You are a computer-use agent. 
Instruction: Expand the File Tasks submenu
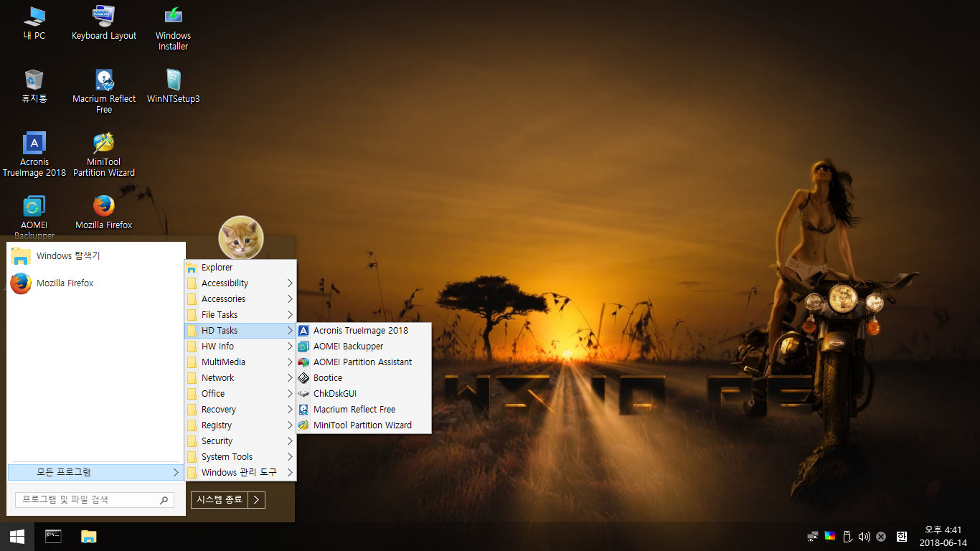[x=240, y=315]
